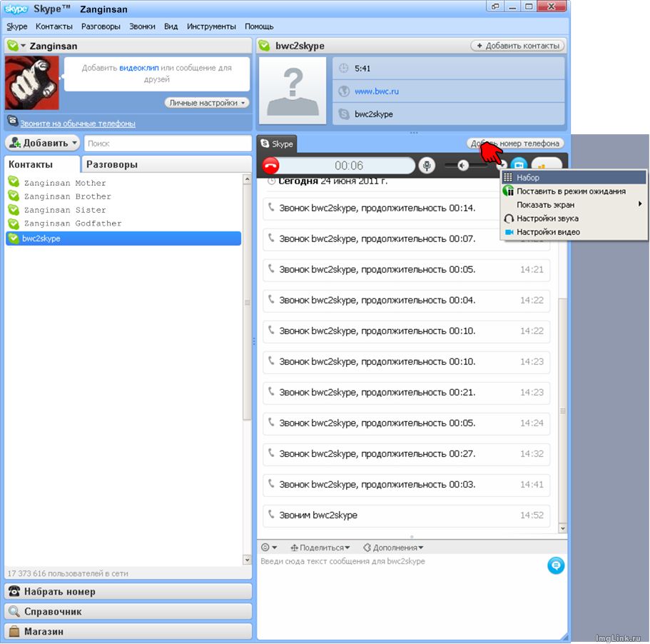Select bwc2skype in contact list
650x644 pixels.
click(123, 238)
